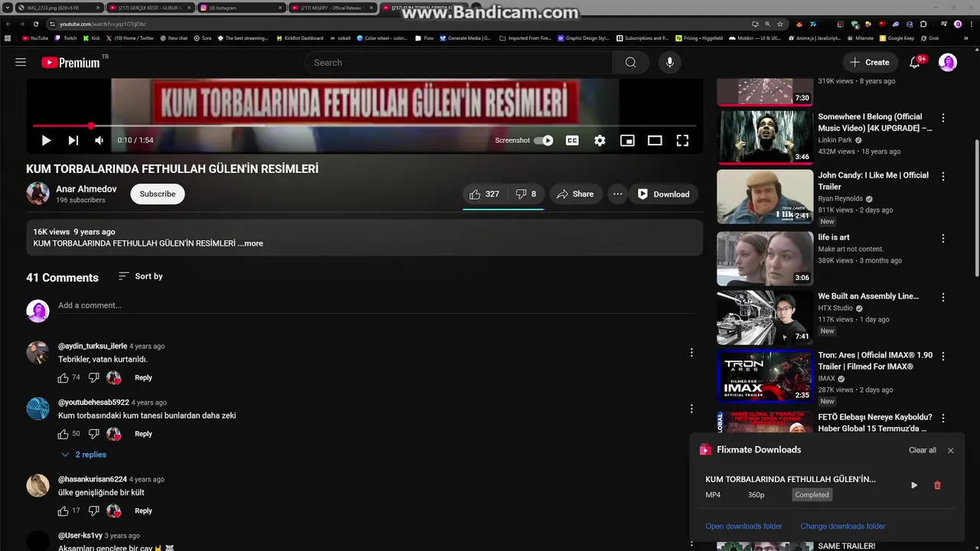Open We Built an Assembly Line thumbnail
Image resolution: width=980 pixels, height=551 pixels.
pyautogui.click(x=765, y=318)
